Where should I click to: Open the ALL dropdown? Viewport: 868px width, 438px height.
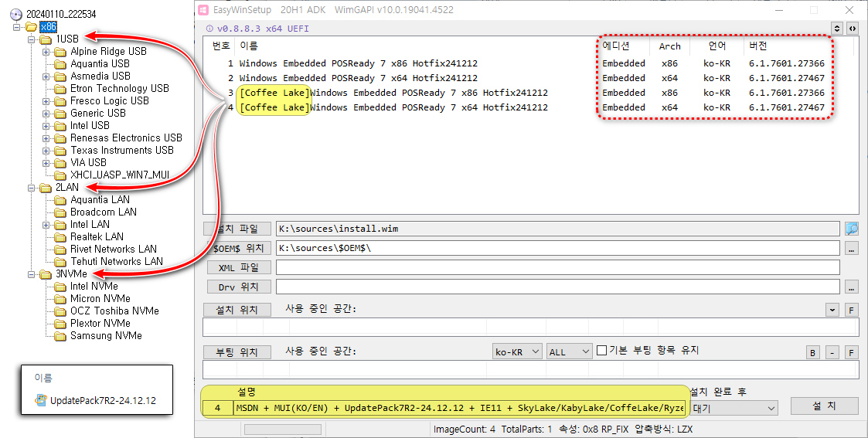570,351
